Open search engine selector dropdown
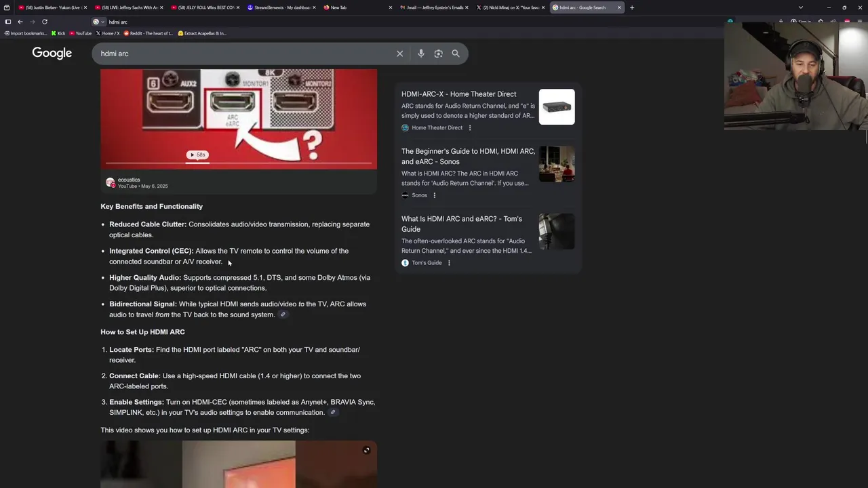The image size is (868, 488). point(98,22)
